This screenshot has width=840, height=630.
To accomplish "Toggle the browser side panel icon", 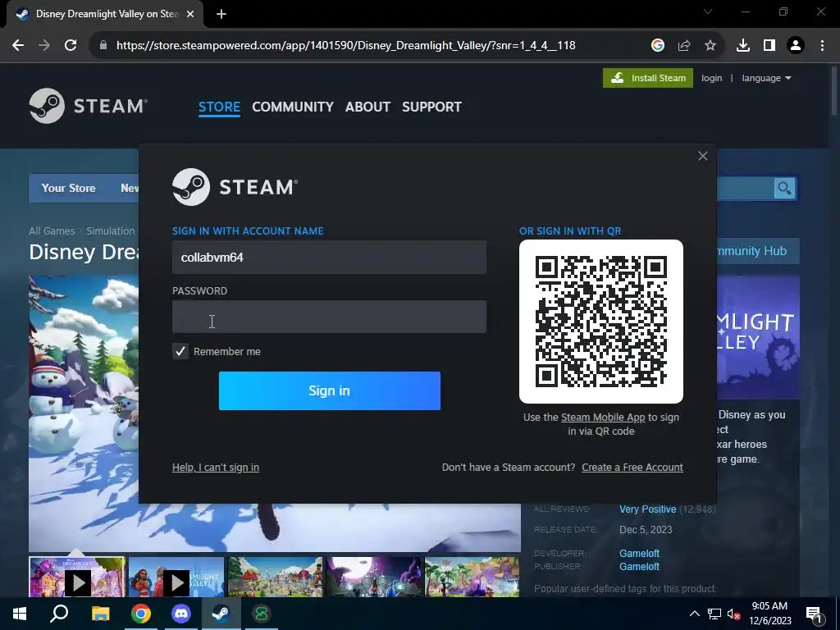I will (x=769, y=46).
